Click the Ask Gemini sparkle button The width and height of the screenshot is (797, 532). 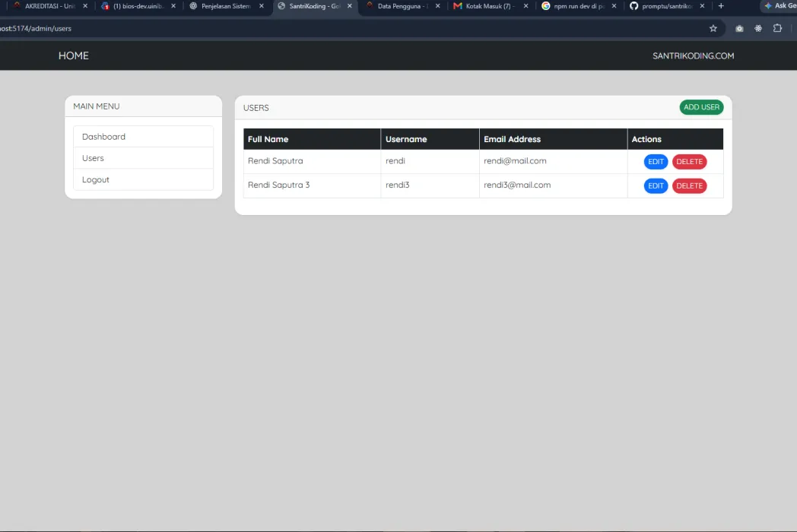click(781, 6)
